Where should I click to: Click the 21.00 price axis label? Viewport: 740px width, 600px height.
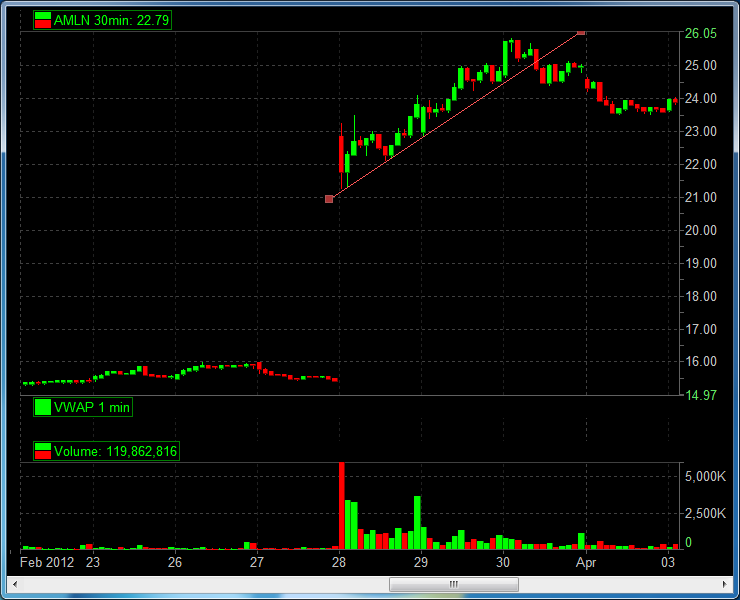700,198
